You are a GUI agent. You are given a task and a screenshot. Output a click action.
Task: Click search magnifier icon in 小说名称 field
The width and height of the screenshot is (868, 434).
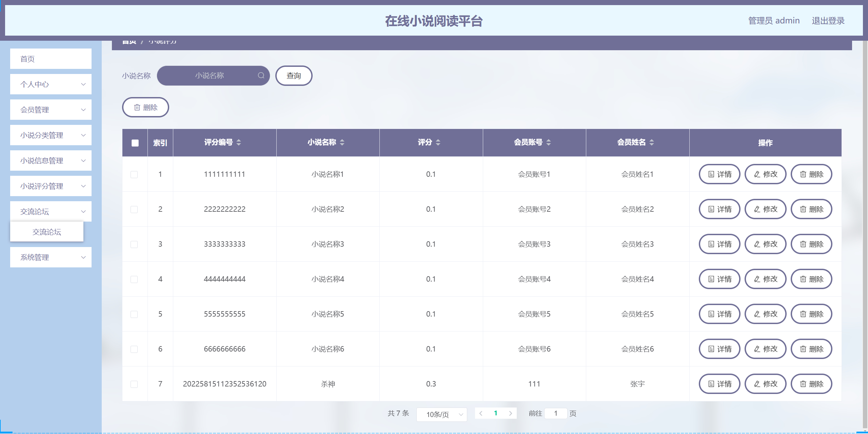point(261,75)
